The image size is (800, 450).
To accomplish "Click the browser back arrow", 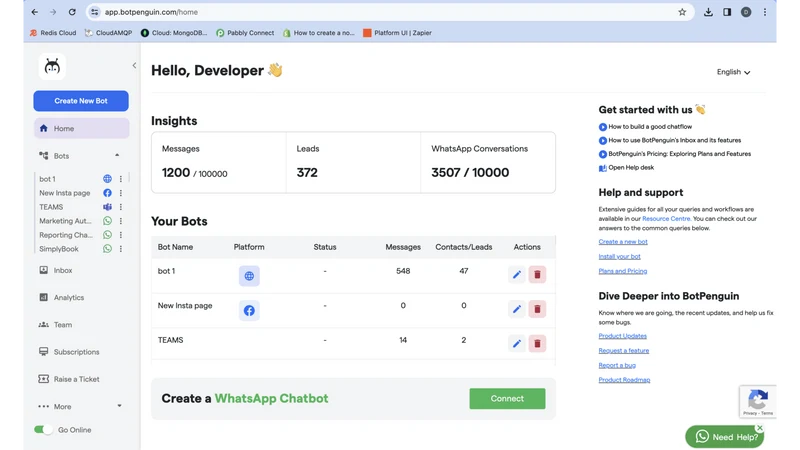I will 35,12.
